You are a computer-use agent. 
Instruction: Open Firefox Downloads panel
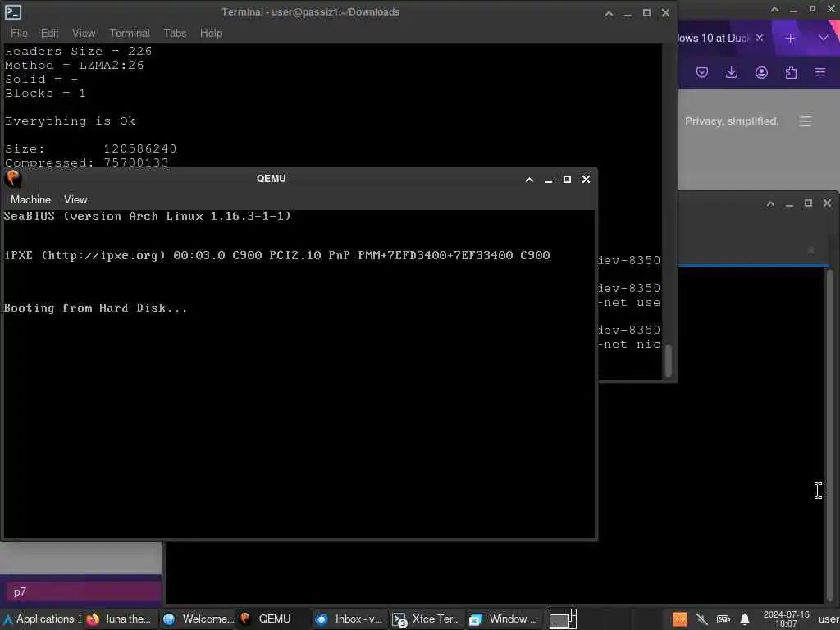click(x=731, y=72)
